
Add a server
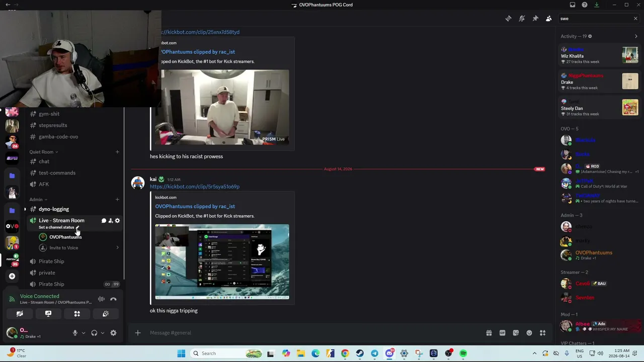12,276
